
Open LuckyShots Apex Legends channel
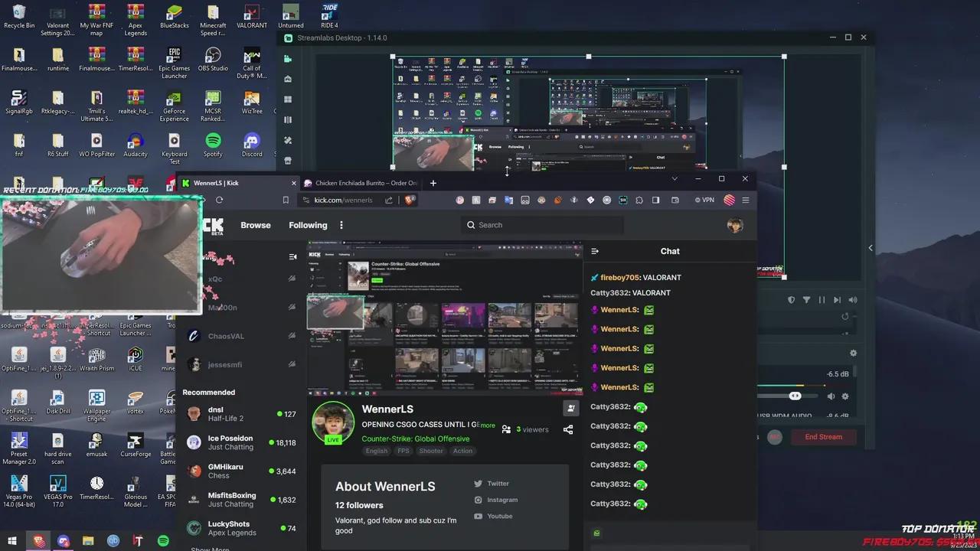[241, 528]
